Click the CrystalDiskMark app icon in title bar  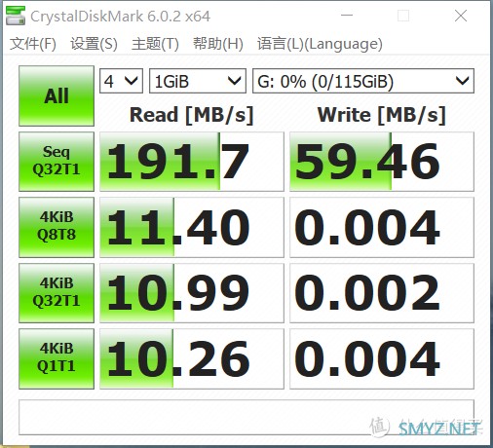16,16
